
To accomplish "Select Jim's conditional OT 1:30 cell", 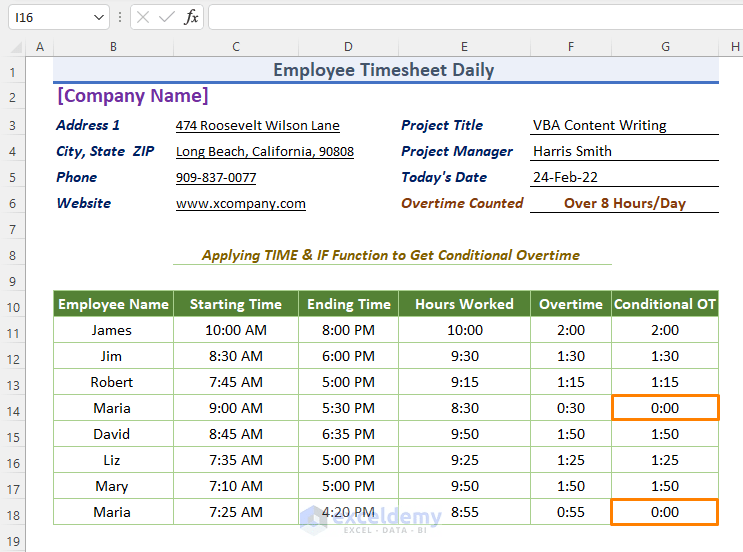I will [665, 356].
